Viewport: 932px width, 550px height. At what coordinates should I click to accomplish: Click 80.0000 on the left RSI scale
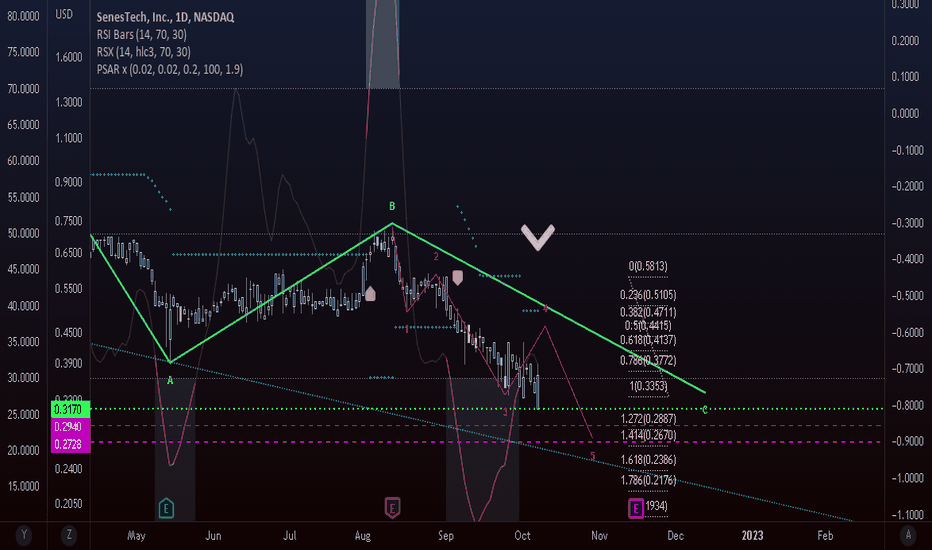[x=23, y=16]
